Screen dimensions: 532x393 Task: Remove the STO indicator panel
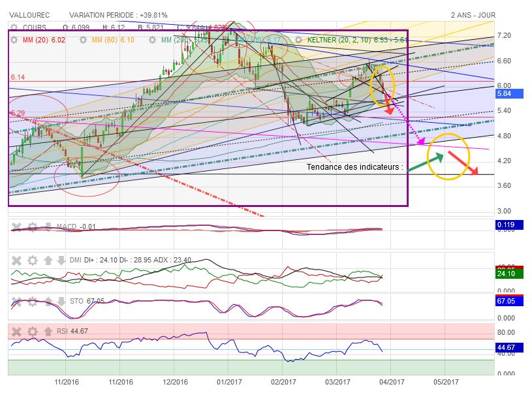(16, 302)
